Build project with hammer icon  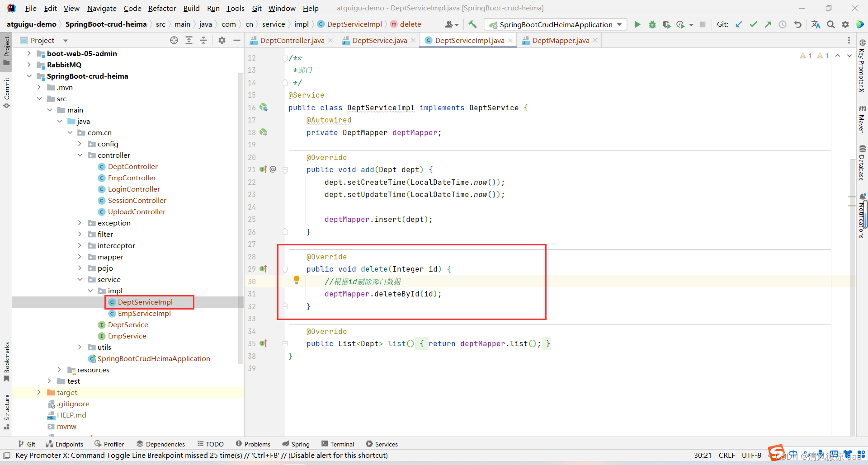[472, 24]
